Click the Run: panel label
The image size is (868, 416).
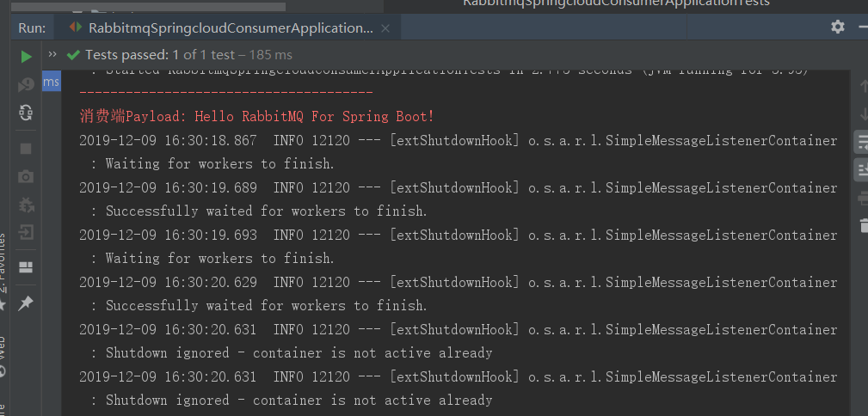32,28
